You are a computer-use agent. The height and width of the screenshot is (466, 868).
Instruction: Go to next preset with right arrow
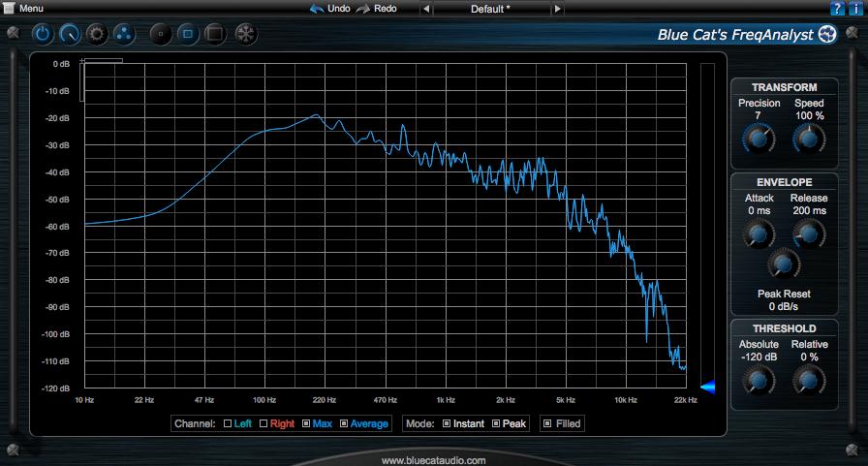557,9
